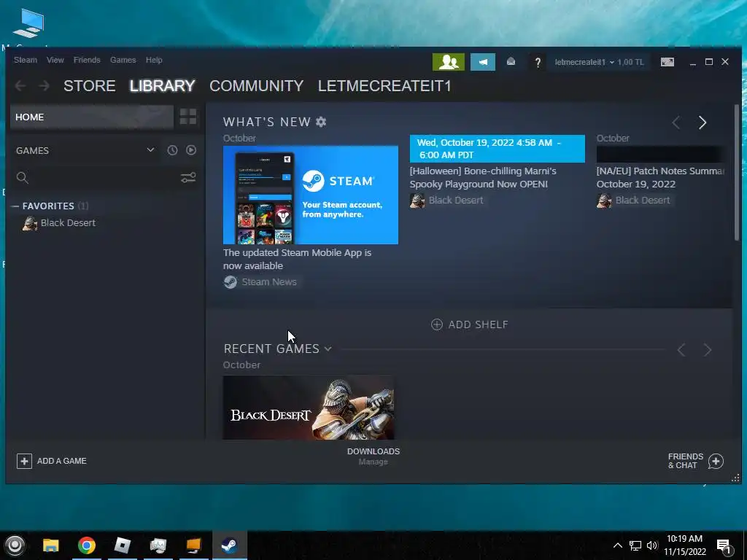Switch to the Community tab
747x560 pixels.
[256, 86]
